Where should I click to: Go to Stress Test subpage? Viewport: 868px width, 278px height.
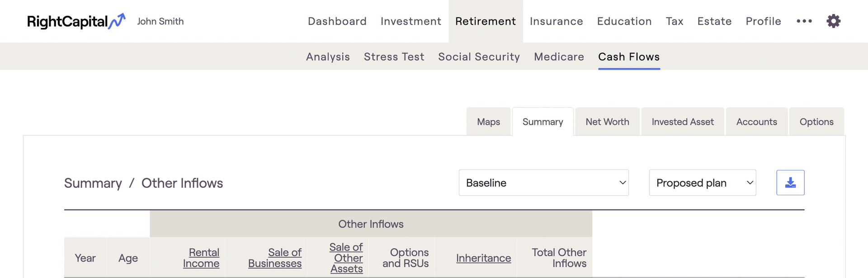[x=394, y=57]
